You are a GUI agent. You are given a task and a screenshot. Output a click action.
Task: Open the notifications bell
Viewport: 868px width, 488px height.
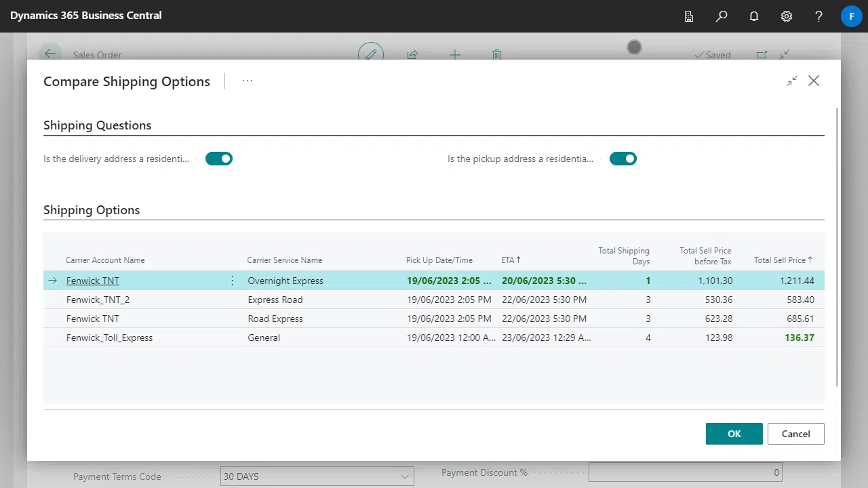[x=754, y=16]
